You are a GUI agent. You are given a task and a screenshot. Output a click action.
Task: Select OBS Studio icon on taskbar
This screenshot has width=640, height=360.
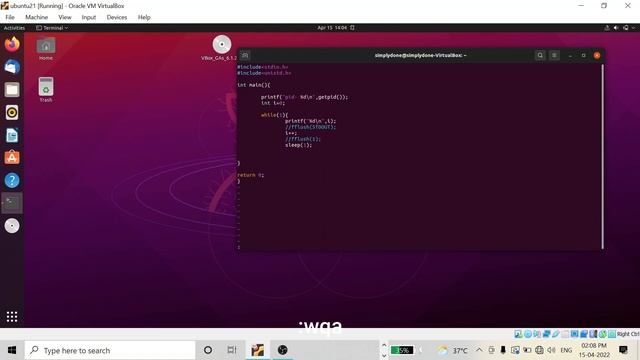click(282, 350)
